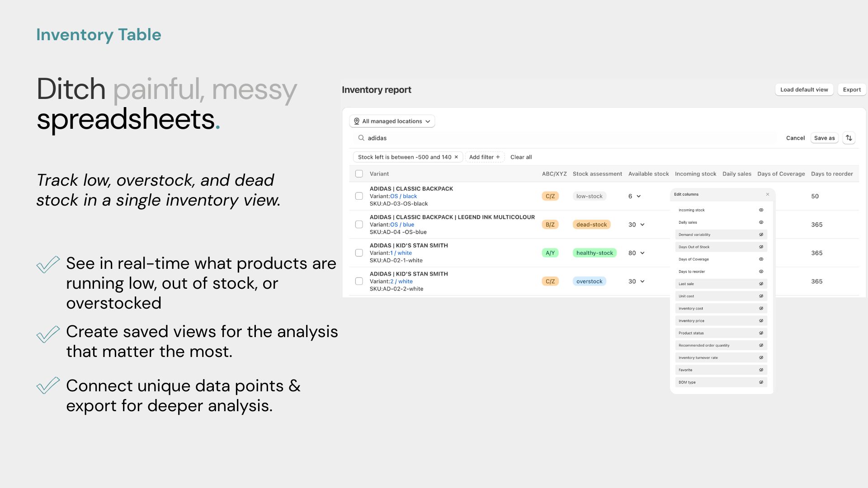Screen dimensions: 868x488
Task: Close the Edit columns panel
Action: pos(767,194)
